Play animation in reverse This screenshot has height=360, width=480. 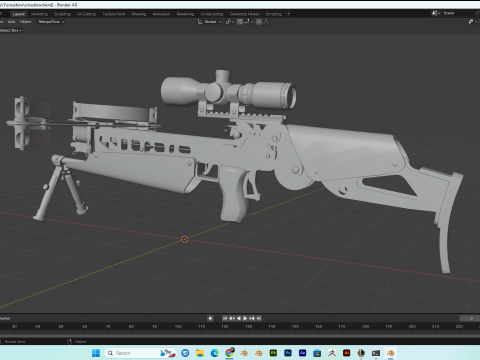coord(239,318)
